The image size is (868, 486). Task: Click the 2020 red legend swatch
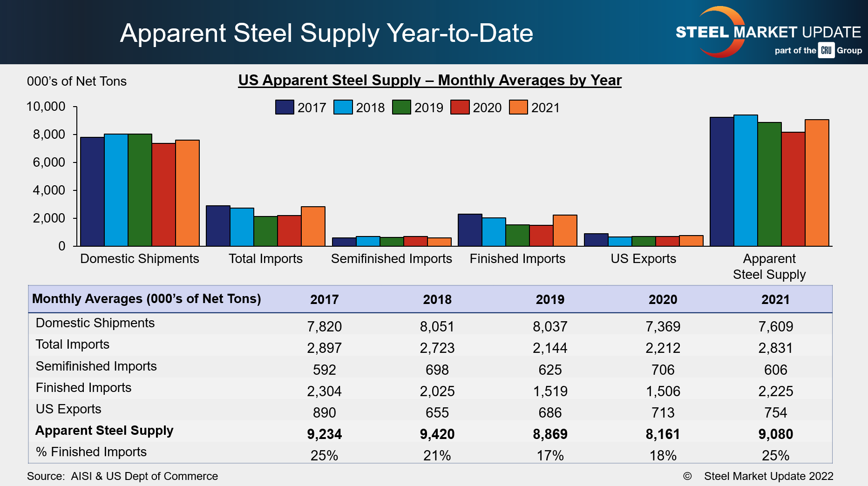coord(460,107)
